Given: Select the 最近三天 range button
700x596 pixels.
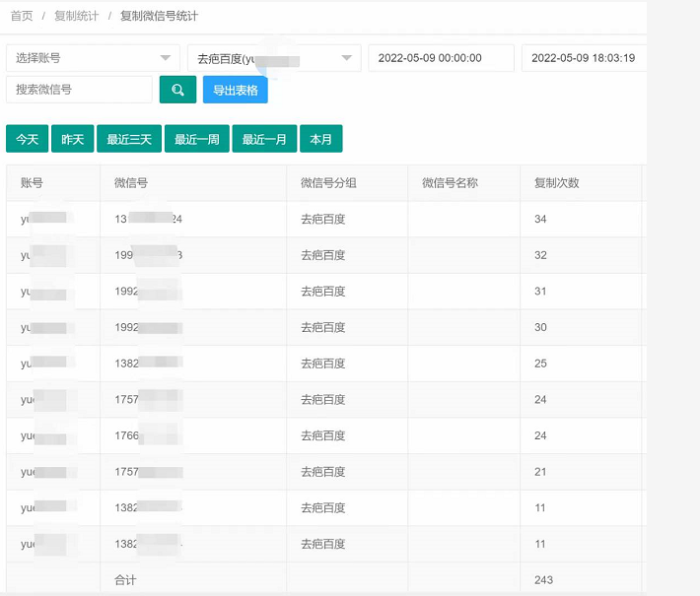Looking at the screenshot, I should click(x=129, y=140).
